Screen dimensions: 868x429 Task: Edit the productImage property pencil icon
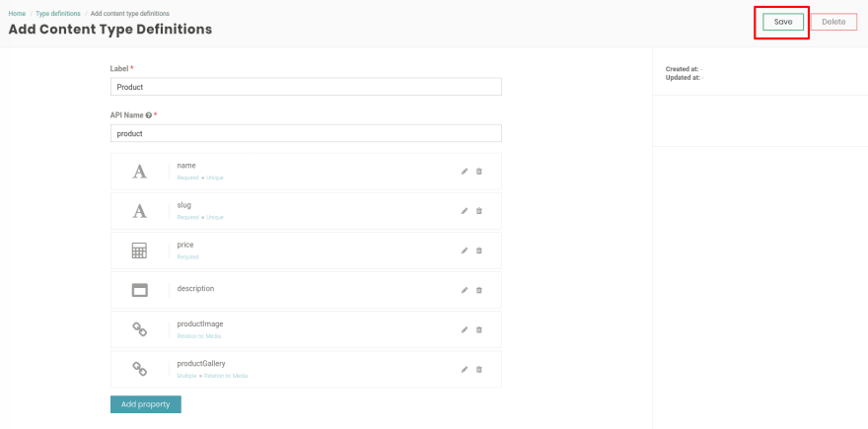tap(465, 330)
